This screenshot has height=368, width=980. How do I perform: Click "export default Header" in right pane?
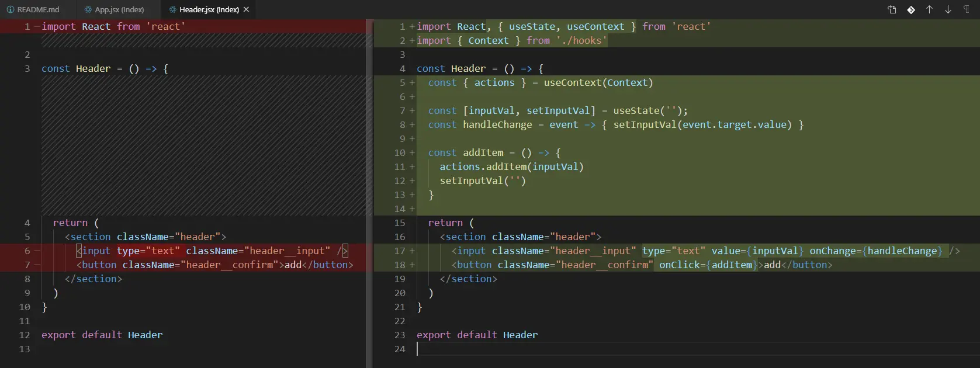(477, 335)
